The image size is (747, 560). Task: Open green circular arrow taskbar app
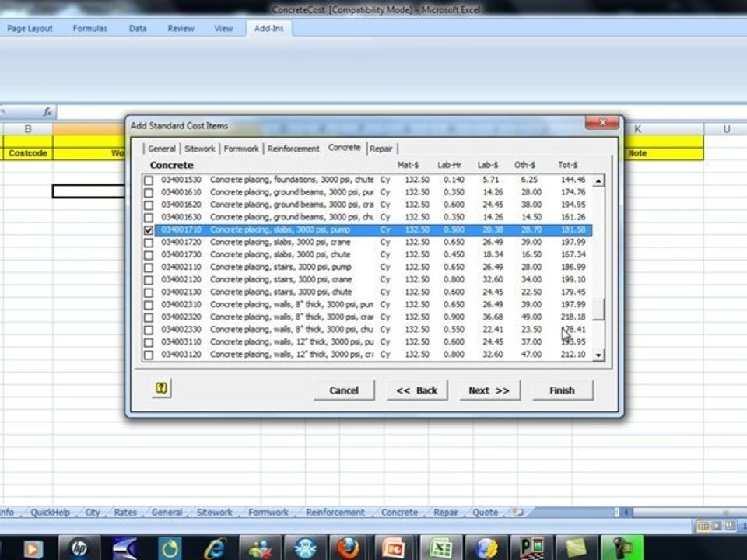170,548
